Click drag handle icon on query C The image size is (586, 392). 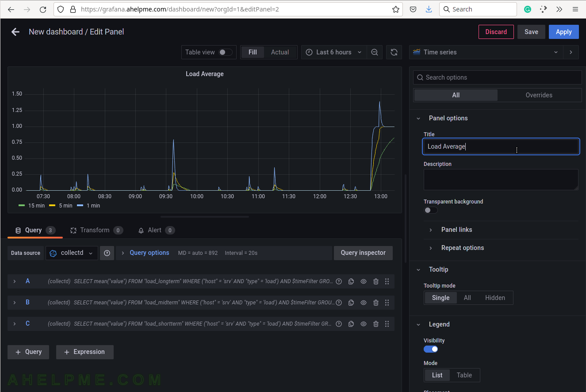tap(387, 324)
